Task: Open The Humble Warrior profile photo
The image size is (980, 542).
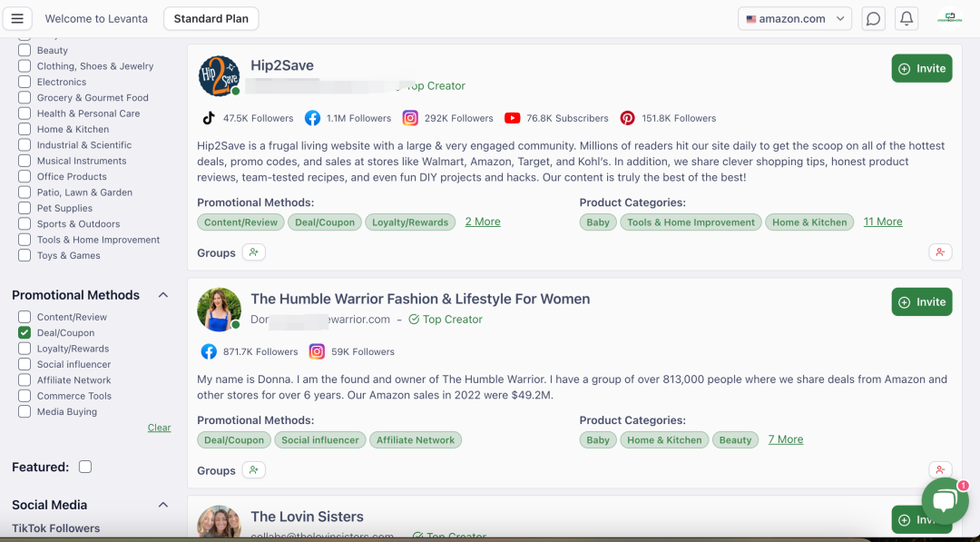Action: 219,310
